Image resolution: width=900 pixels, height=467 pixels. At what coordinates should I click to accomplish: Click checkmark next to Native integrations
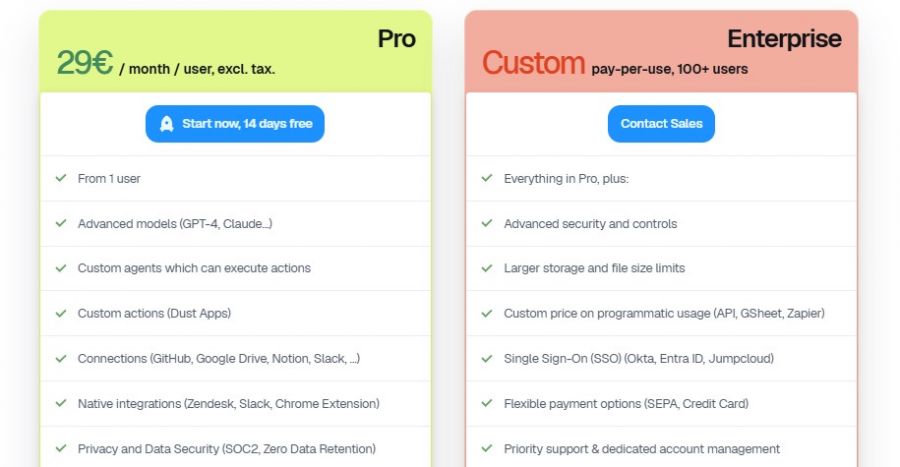coord(61,403)
